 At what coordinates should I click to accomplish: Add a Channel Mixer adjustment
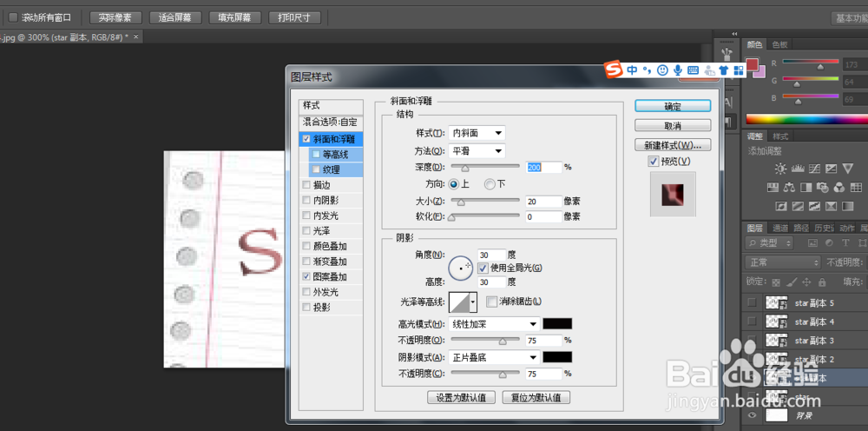pos(839,187)
